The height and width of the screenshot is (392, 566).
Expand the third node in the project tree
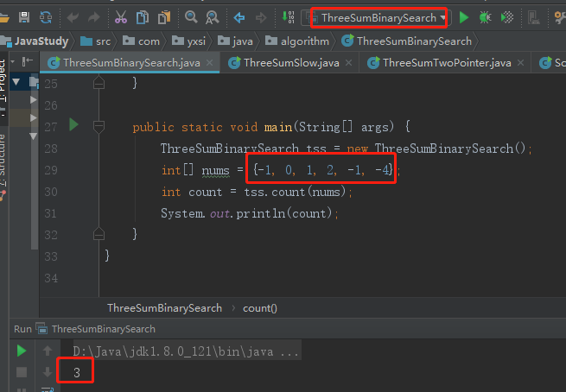(x=33, y=117)
